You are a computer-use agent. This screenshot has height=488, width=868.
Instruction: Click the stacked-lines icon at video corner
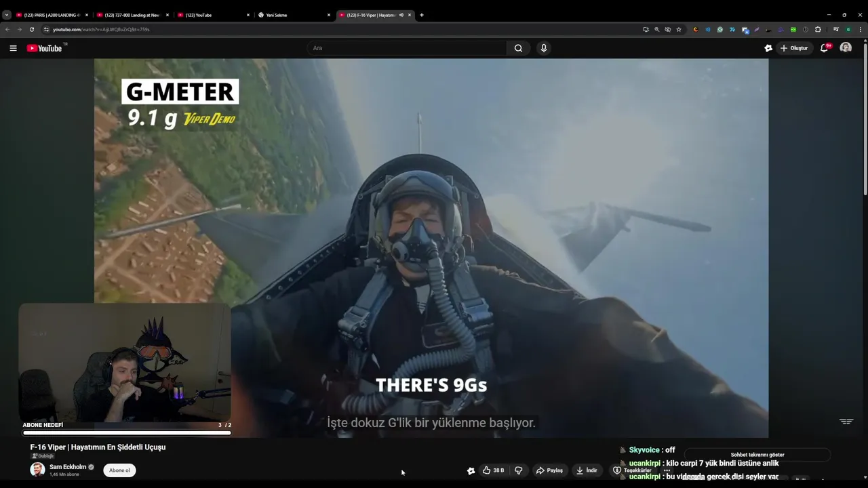point(846,422)
